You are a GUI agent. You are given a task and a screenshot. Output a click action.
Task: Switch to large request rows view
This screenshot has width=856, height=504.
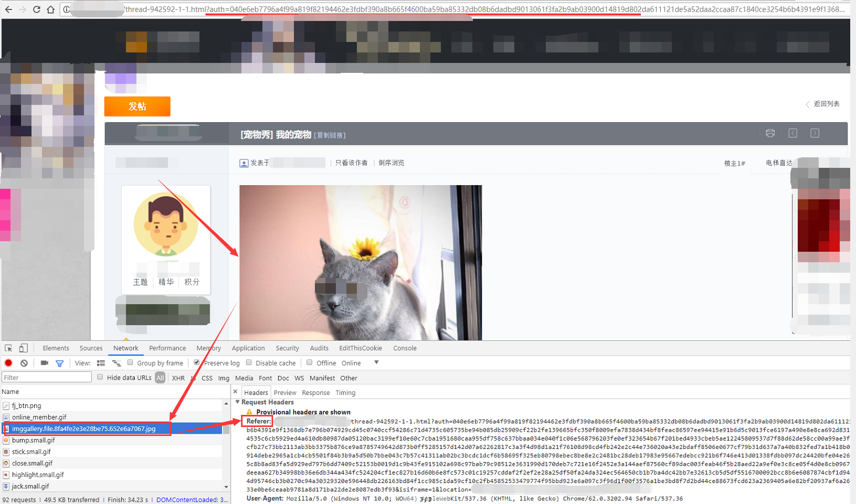(x=101, y=363)
